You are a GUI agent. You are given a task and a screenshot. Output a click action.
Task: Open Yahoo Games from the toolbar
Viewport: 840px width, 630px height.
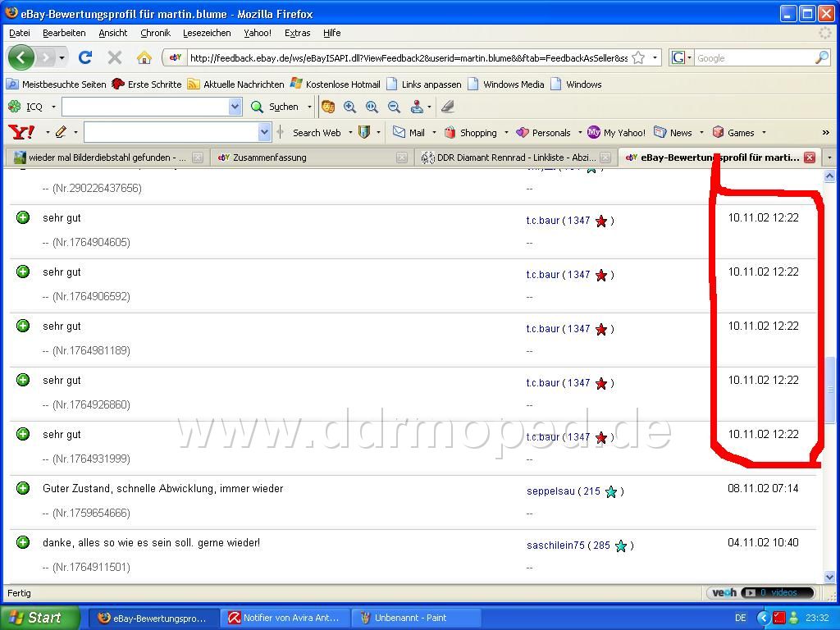[x=733, y=132]
